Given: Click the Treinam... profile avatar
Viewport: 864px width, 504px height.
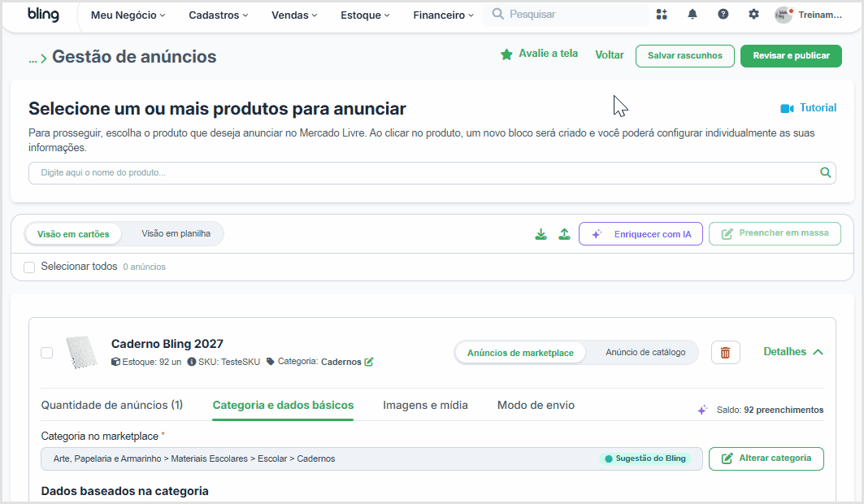Looking at the screenshot, I should (783, 15).
